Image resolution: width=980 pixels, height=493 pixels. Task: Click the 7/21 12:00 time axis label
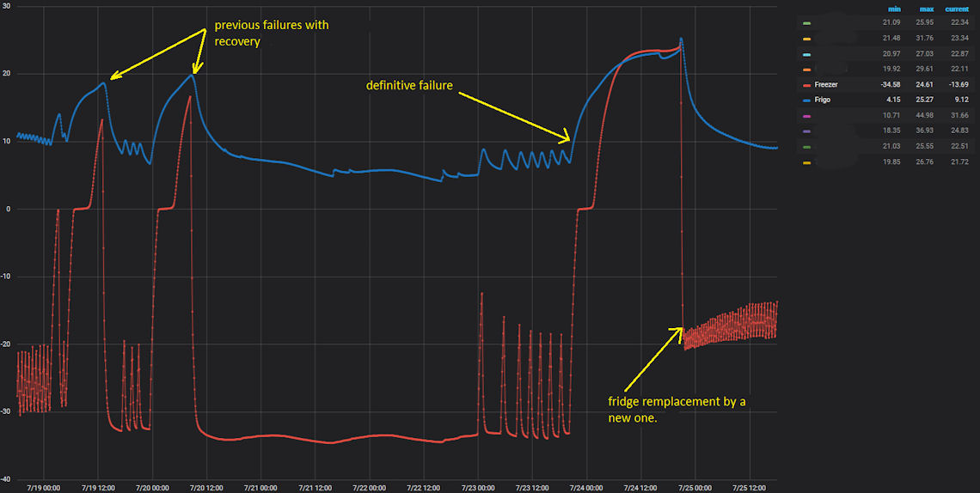pyautogui.click(x=315, y=487)
